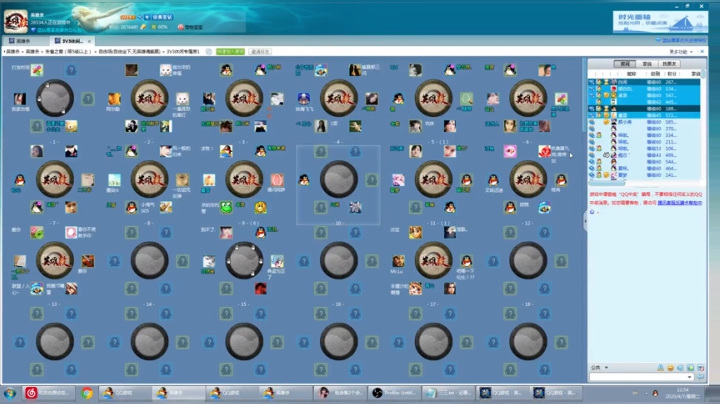The width and height of the screenshot is (720, 404).
Task: Open the blue underlined link in the red notice
Action: pos(679,202)
